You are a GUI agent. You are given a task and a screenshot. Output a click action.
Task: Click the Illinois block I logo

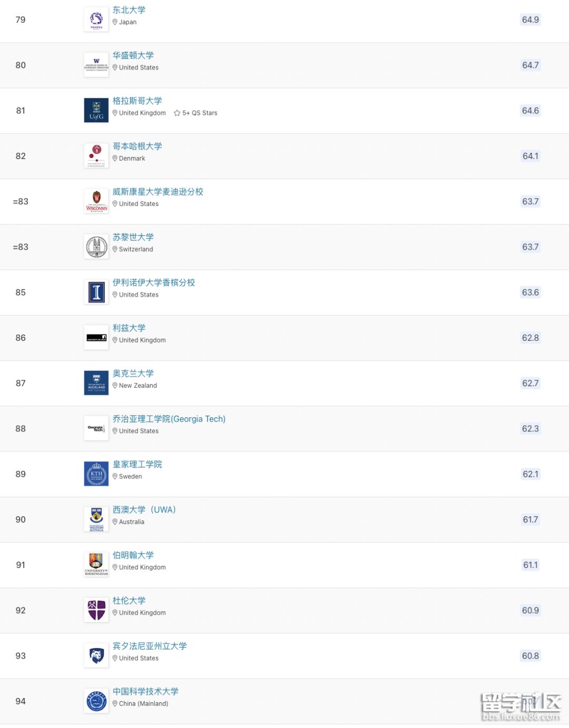click(96, 292)
